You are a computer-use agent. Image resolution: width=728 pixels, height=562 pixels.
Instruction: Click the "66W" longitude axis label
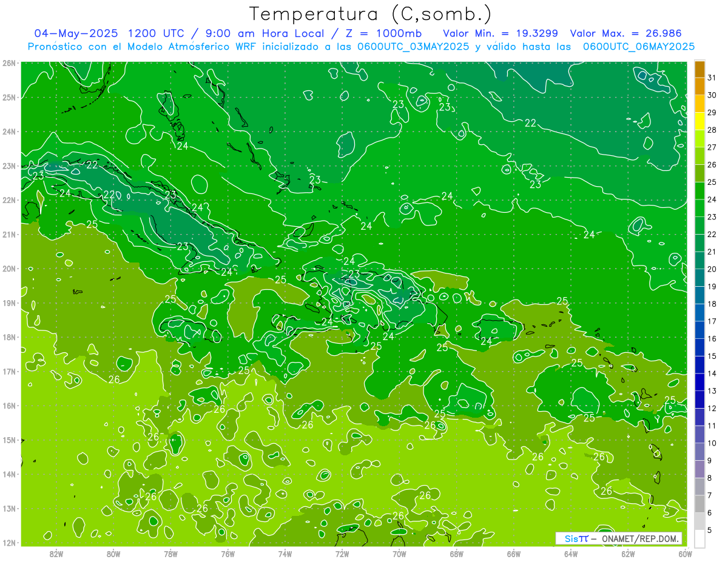click(x=514, y=553)
